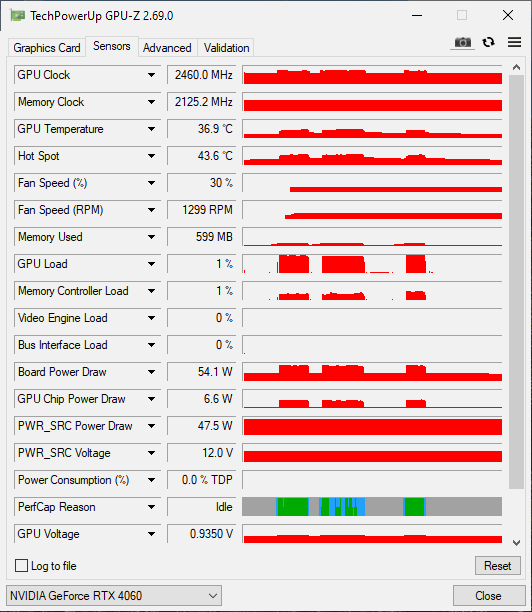Open the Advanced tab

pyautogui.click(x=167, y=48)
